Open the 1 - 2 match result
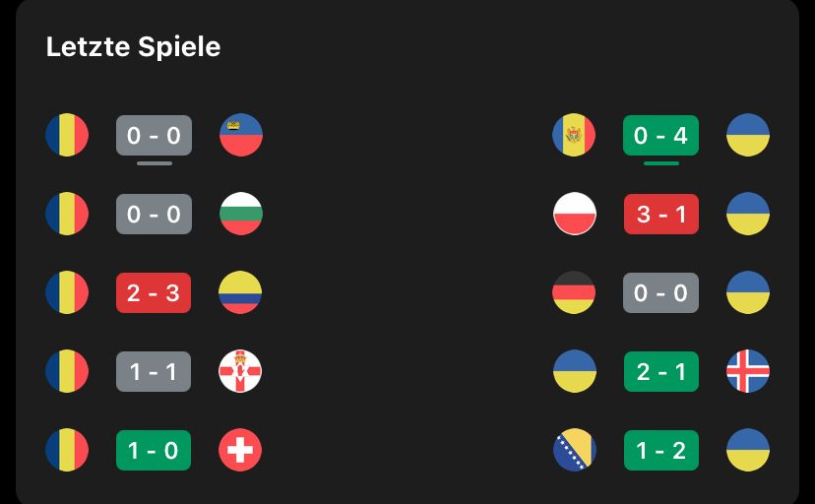815x504 pixels. (660, 451)
